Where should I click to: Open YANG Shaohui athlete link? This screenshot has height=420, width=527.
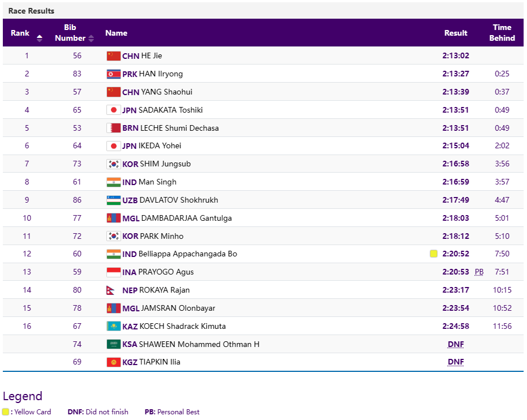point(166,92)
